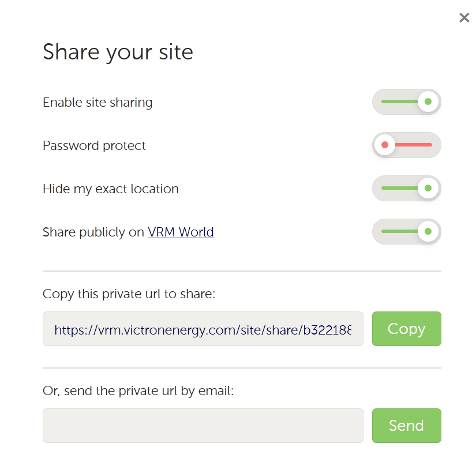The height and width of the screenshot is (462, 476).
Task: Turn on Password protect
Action: click(407, 145)
